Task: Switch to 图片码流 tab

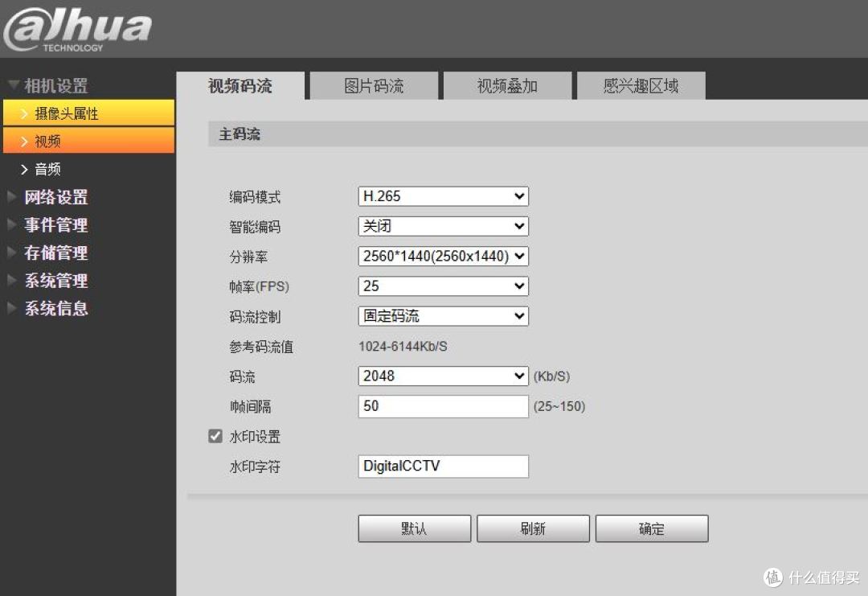Action: click(x=375, y=86)
